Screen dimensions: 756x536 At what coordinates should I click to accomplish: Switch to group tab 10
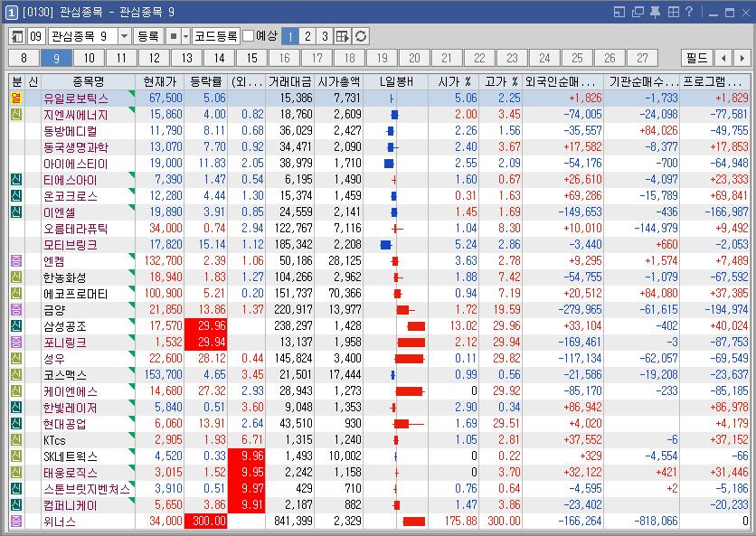pyautogui.click(x=90, y=59)
